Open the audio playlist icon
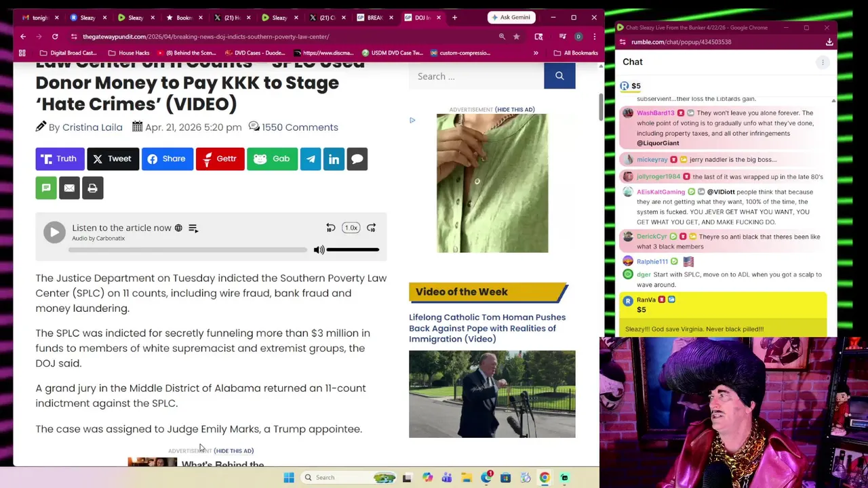The width and height of the screenshot is (868, 488). click(193, 228)
